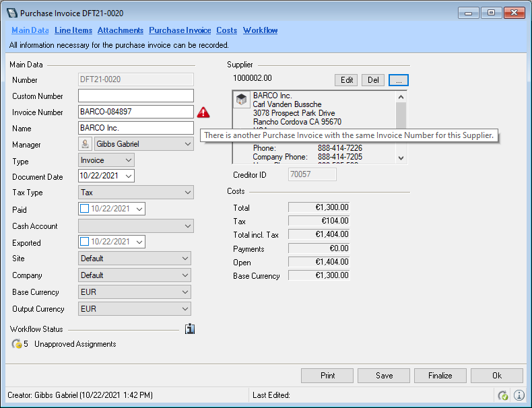
Task: Click the manager person icon beside Gibbs Gabriel
Action: point(85,144)
